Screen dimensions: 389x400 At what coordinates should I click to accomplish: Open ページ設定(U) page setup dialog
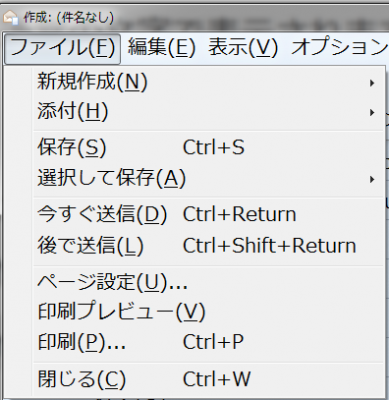click(209, 283)
